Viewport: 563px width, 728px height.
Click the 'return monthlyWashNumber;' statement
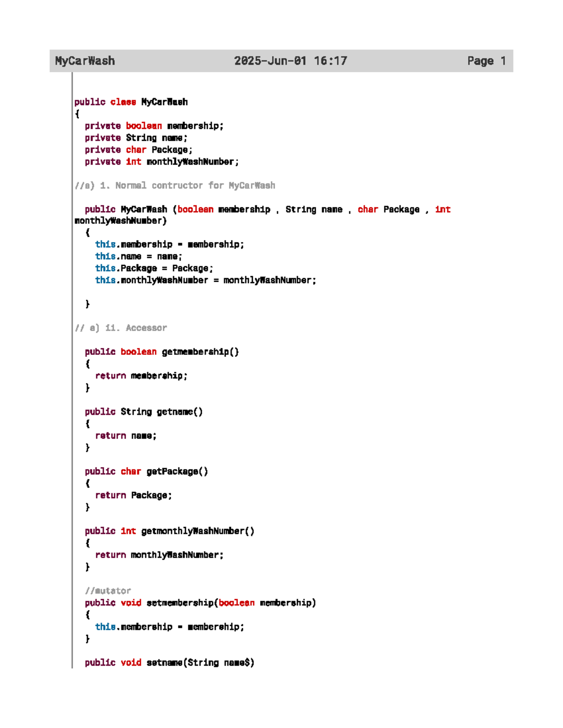tap(160, 555)
